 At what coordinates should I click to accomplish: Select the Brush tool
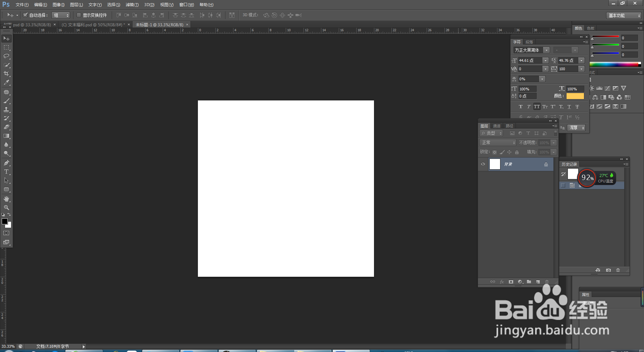(6, 101)
